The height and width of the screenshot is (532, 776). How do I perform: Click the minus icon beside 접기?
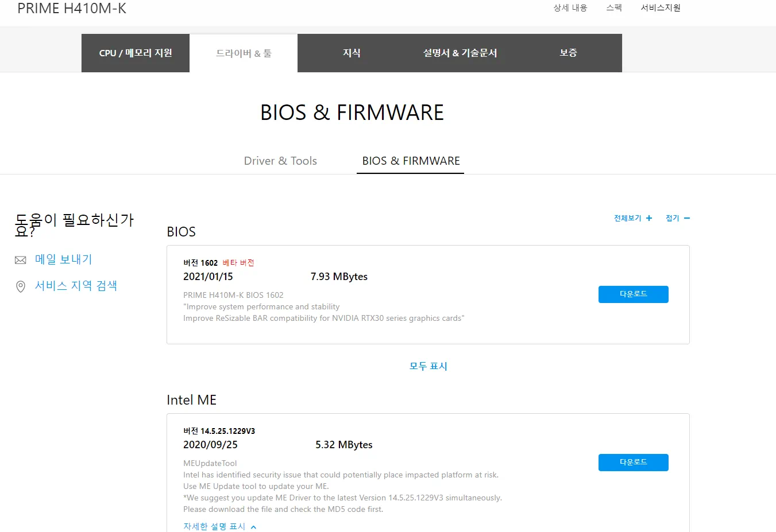[x=687, y=218]
